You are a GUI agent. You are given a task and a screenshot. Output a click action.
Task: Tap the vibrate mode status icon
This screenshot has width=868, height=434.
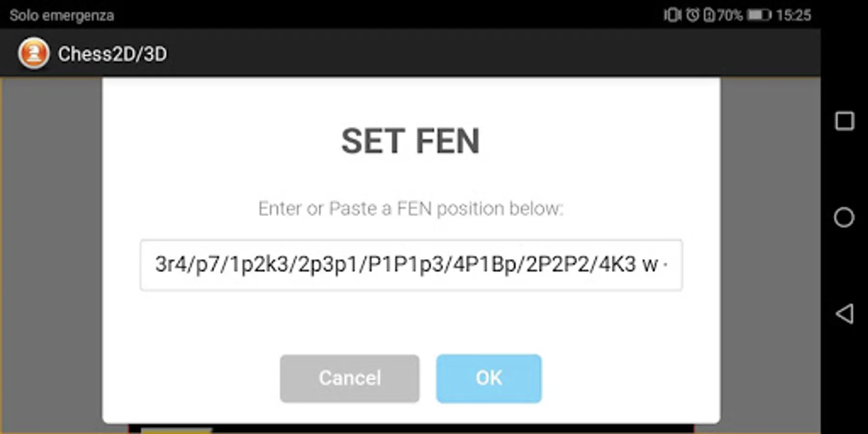coord(672,15)
